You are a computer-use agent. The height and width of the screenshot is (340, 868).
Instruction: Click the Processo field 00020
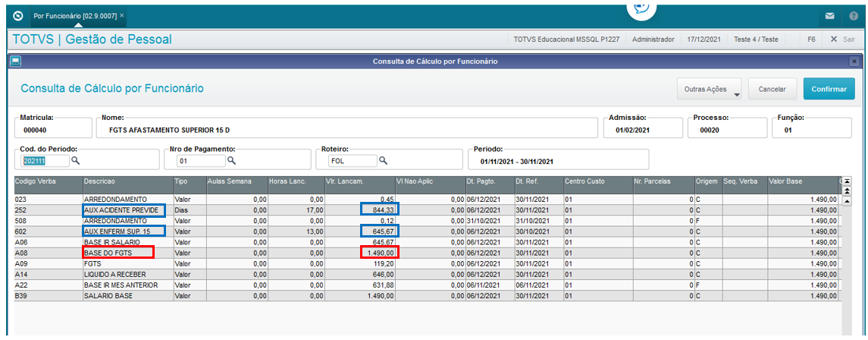coord(728,128)
